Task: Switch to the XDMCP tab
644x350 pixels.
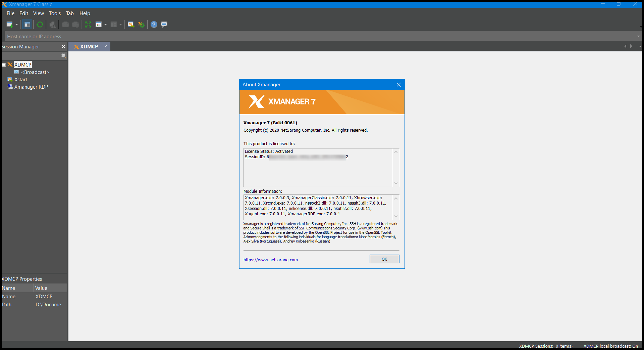Action: tap(89, 47)
